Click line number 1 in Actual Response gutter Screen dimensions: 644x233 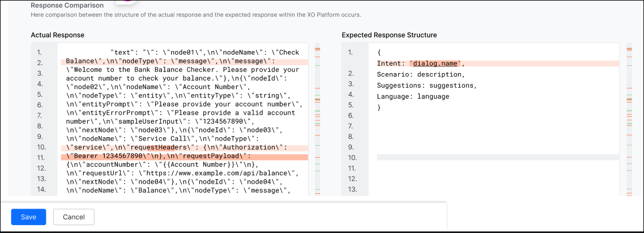[x=40, y=52]
